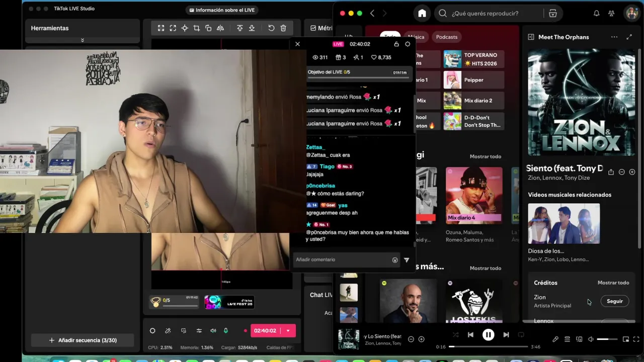
Task: Go back in Spotify navigation
Action: (x=372, y=14)
